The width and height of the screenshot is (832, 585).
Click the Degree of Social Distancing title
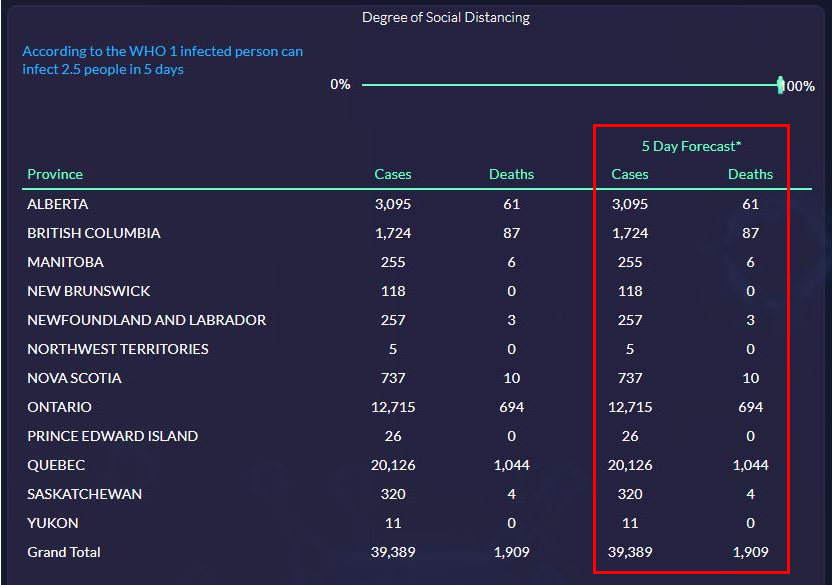pos(446,18)
